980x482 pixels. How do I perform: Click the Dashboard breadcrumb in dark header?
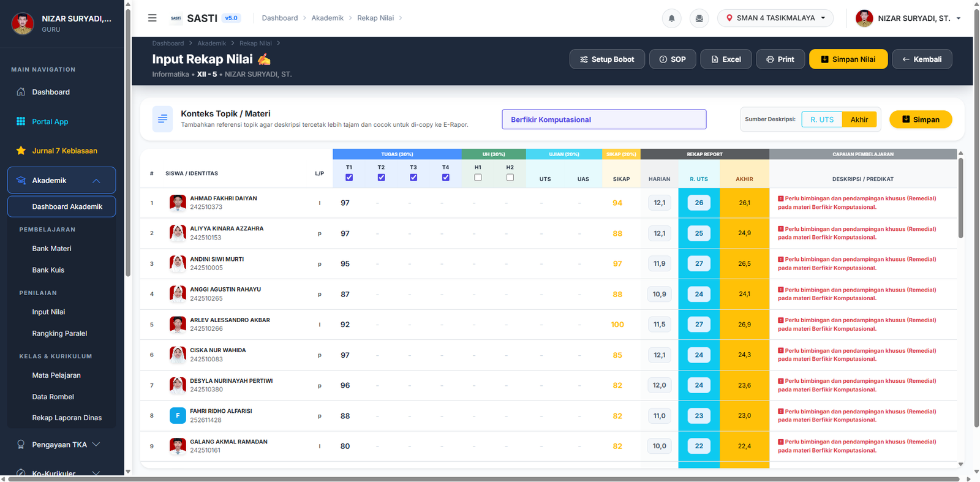[168, 43]
